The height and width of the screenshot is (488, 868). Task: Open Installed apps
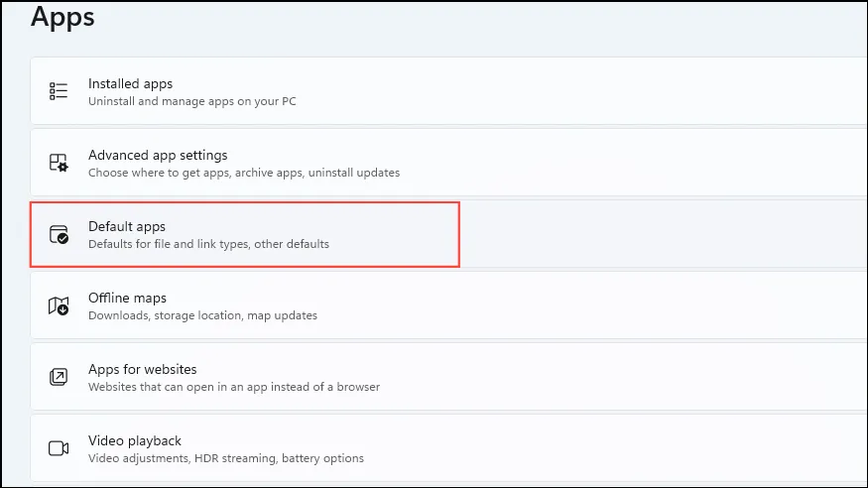pyautogui.click(x=448, y=90)
